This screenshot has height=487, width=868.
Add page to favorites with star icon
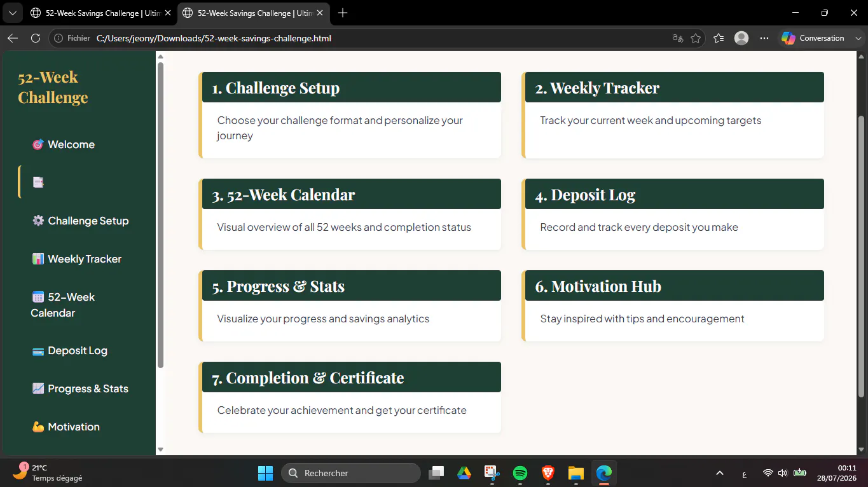tap(696, 38)
